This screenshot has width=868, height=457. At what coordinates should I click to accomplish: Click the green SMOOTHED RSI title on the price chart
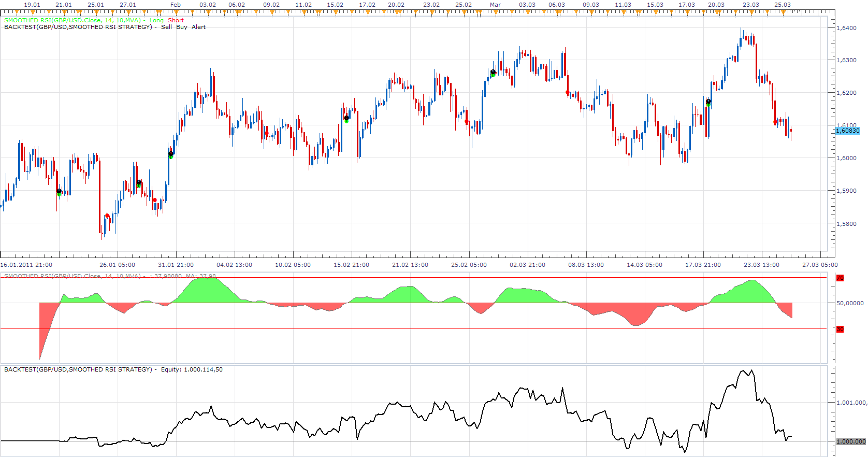click(73, 20)
